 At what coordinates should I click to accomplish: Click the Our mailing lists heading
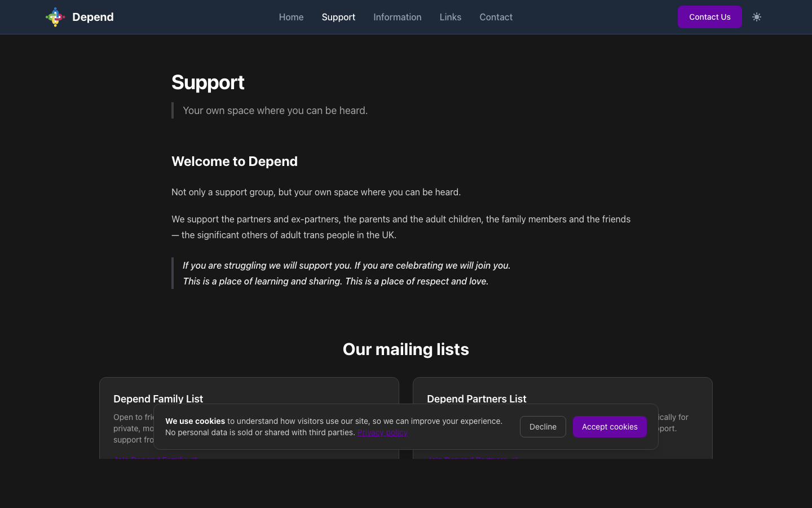coord(405,349)
